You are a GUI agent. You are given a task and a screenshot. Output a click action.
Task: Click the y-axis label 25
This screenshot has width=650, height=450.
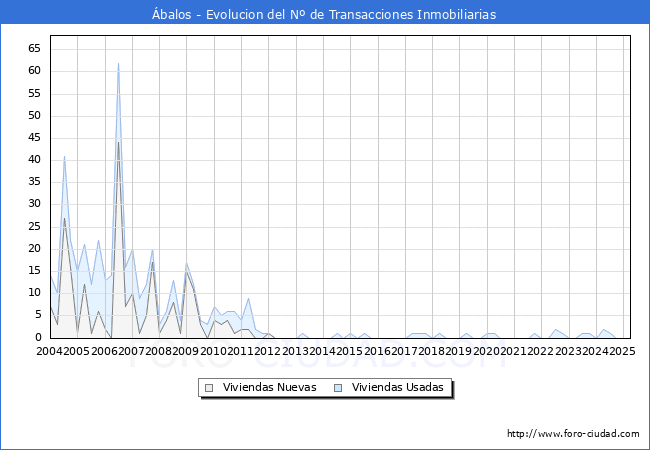pyautogui.click(x=34, y=226)
